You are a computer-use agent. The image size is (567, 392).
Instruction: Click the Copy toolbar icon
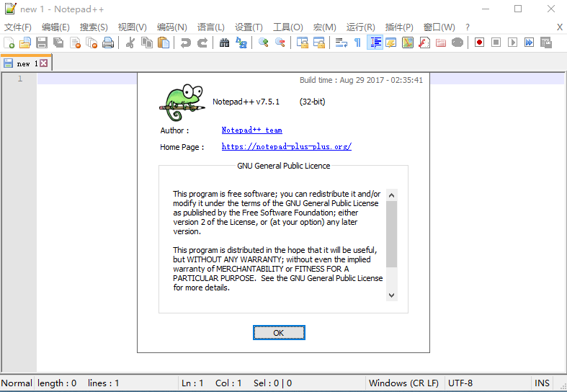pos(146,43)
